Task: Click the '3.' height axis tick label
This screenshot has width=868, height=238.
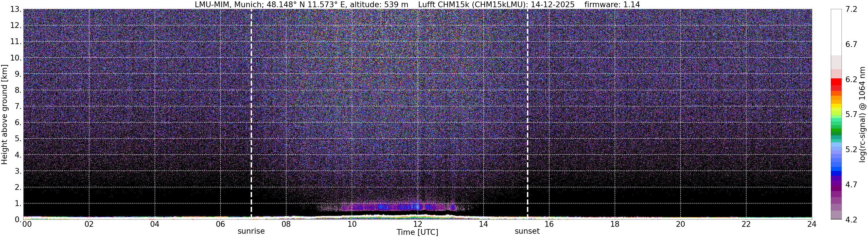Action: (x=18, y=171)
